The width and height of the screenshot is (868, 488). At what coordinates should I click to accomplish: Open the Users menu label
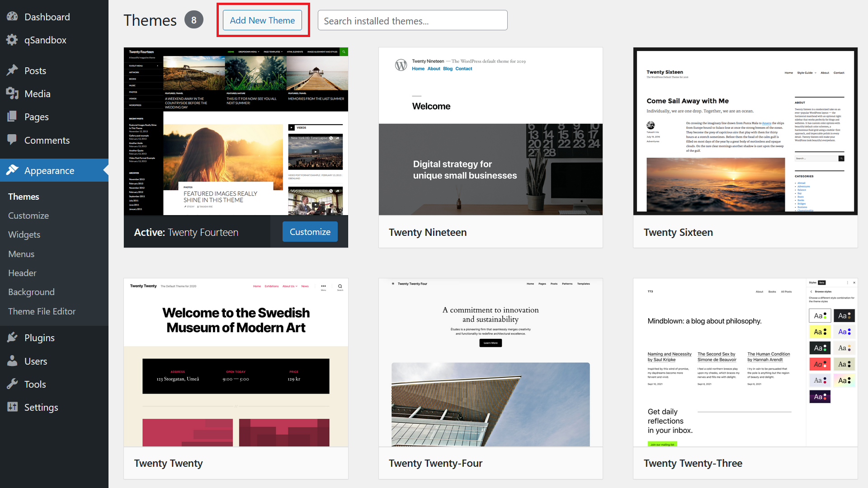(x=36, y=361)
